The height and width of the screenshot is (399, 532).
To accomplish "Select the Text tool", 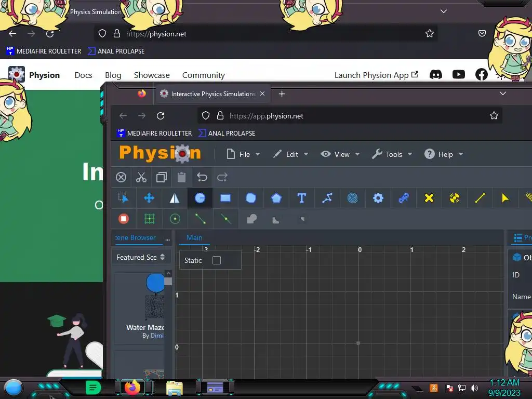I will click(x=302, y=198).
